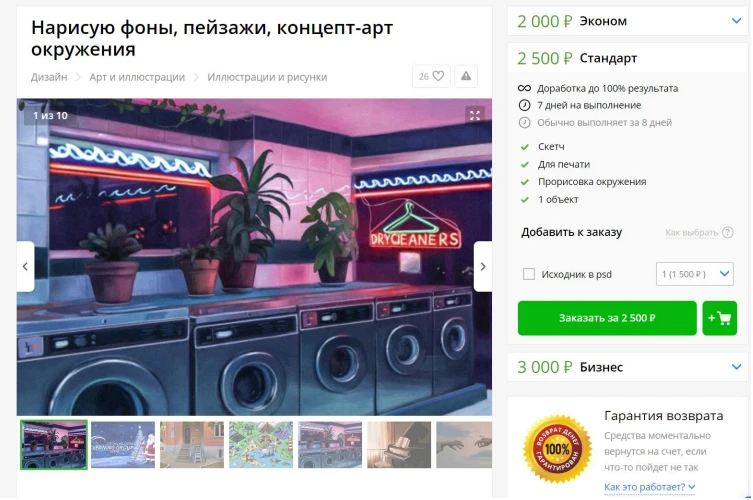The height and width of the screenshot is (500, 753).
Task: Go to next gallery image arrow
Action: [483, 266]
